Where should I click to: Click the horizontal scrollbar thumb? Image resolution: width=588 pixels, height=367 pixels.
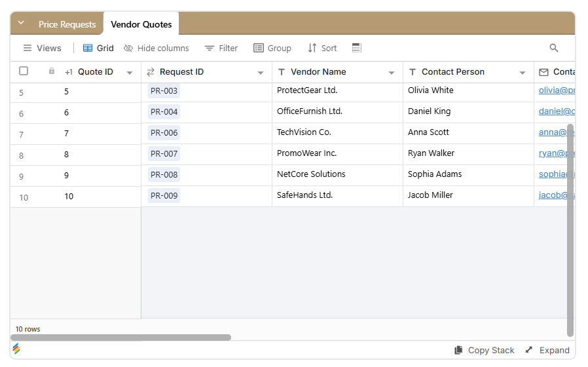(120, 338)
